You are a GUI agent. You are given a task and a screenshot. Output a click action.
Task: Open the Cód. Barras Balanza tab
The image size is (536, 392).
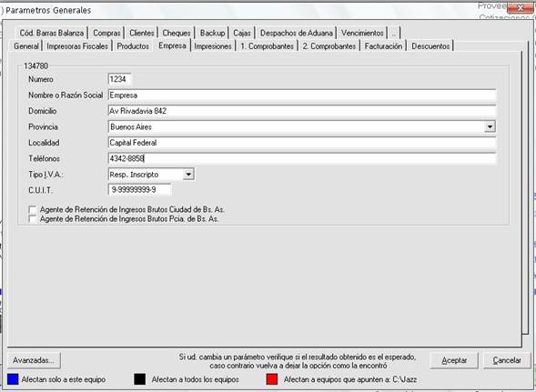tap(51, 33)
